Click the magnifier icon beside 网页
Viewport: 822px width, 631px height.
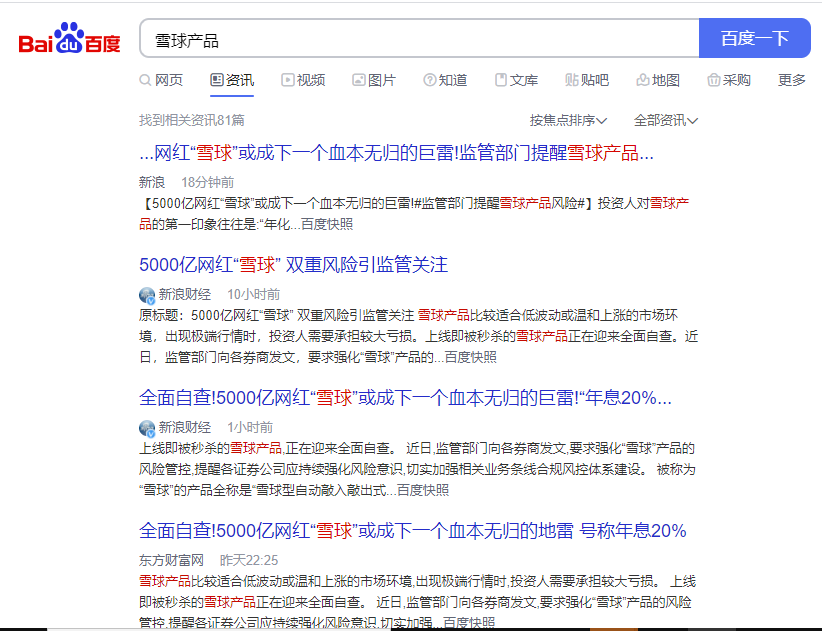[x=145, y=80]
